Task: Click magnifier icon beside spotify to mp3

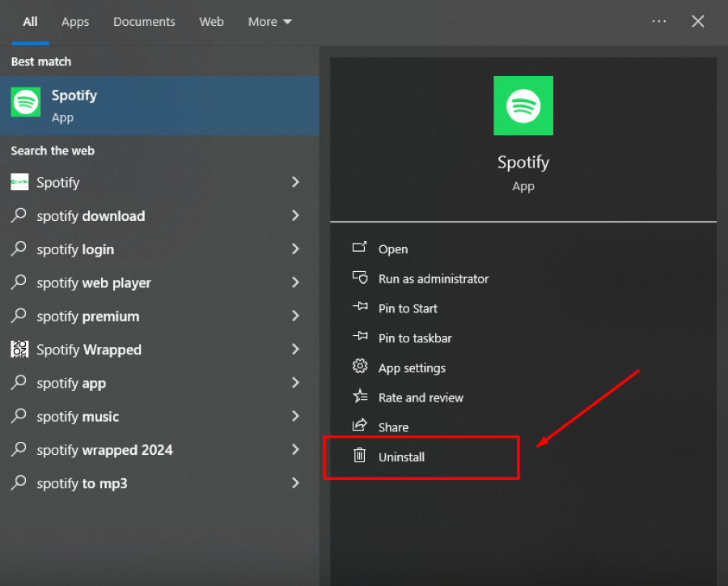Action: [x=19, y=483]
